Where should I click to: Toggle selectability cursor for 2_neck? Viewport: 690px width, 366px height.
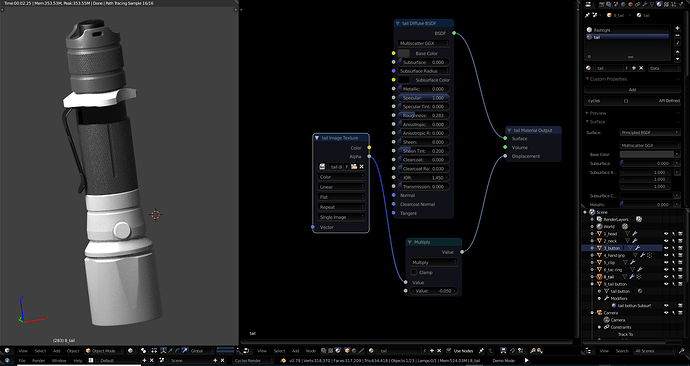[673, 241]
